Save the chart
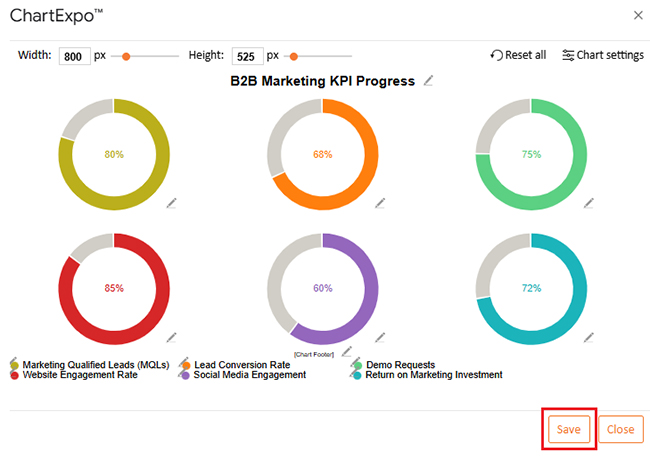The image size is (650, 469). (x=569, y=429)
